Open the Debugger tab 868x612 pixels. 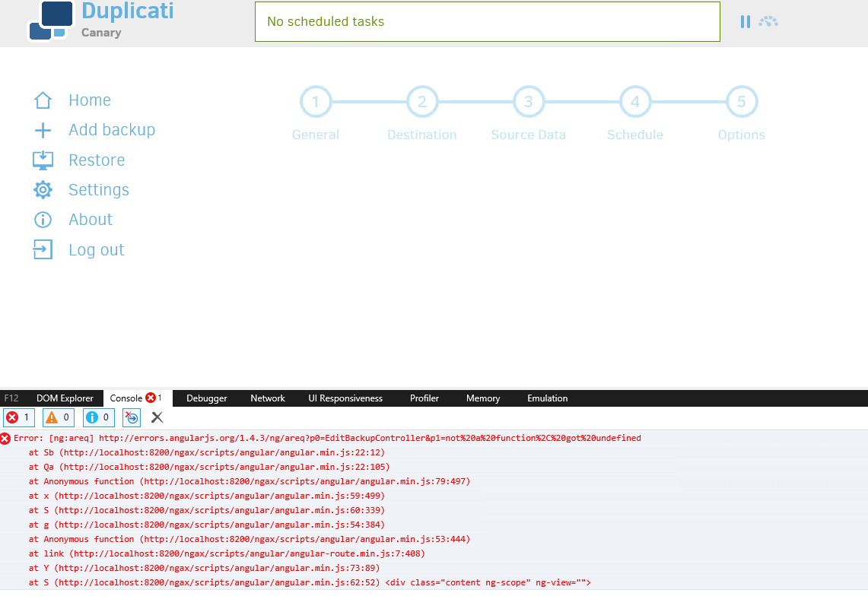pyautogui.click(x=206, y=398)
